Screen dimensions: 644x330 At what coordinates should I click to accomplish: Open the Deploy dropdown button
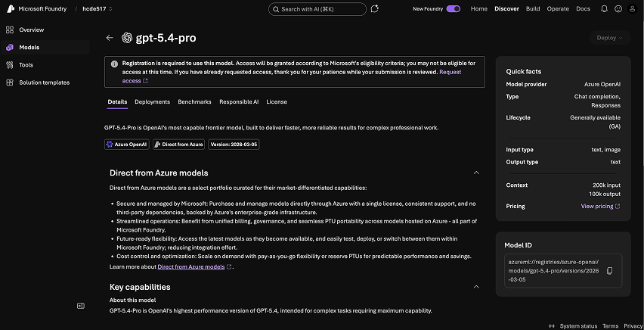pyautogui.click(x=609, y=38)
